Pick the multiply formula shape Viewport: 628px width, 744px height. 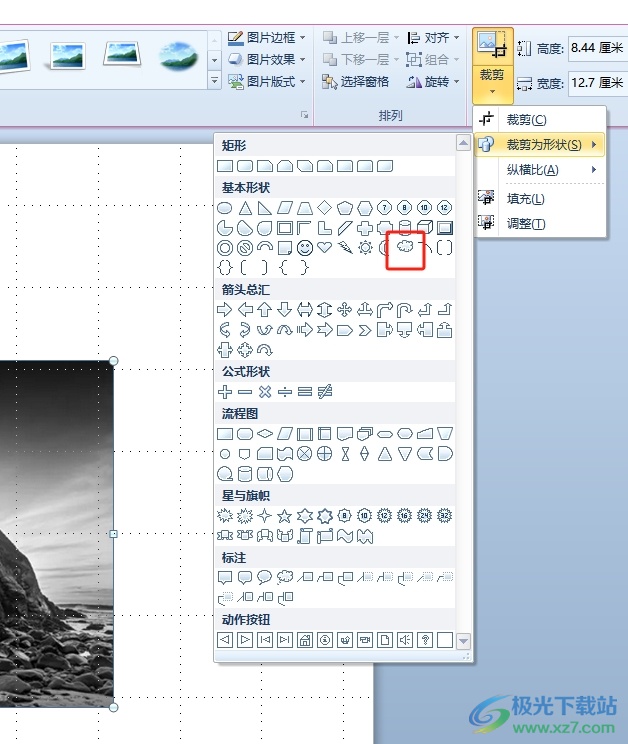tap(265, 392)
